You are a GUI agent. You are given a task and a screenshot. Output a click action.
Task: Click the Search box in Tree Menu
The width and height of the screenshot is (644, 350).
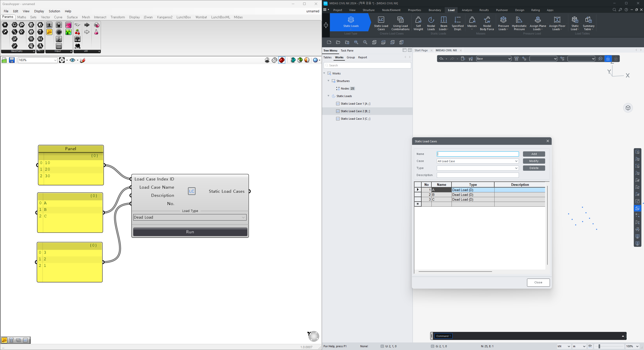click(367, 65)
